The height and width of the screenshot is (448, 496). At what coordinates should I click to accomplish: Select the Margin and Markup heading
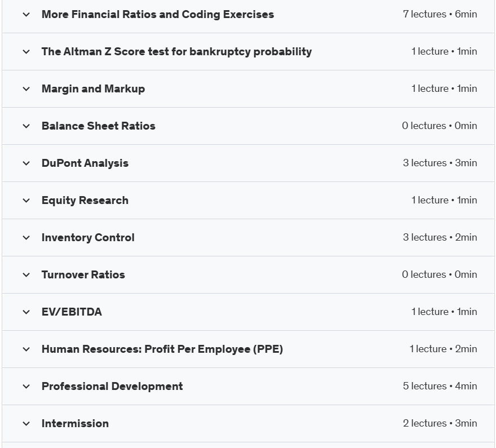(94, 89)
